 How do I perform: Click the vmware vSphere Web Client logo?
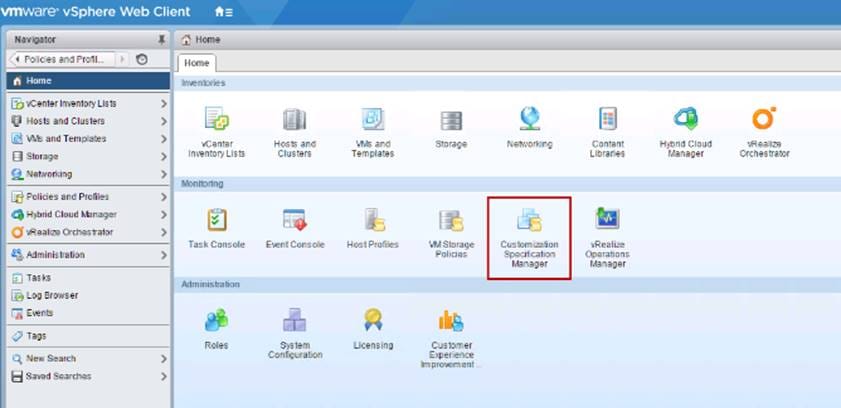[x=95, y=11]
